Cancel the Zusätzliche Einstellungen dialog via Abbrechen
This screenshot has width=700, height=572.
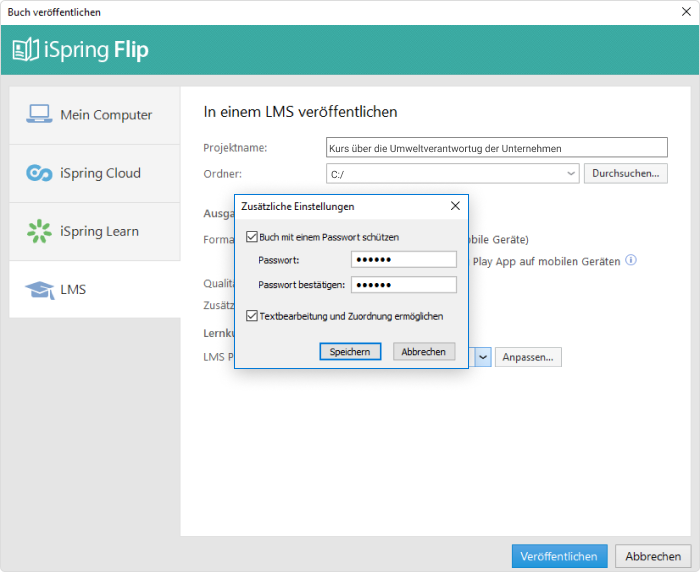point(424,351)
